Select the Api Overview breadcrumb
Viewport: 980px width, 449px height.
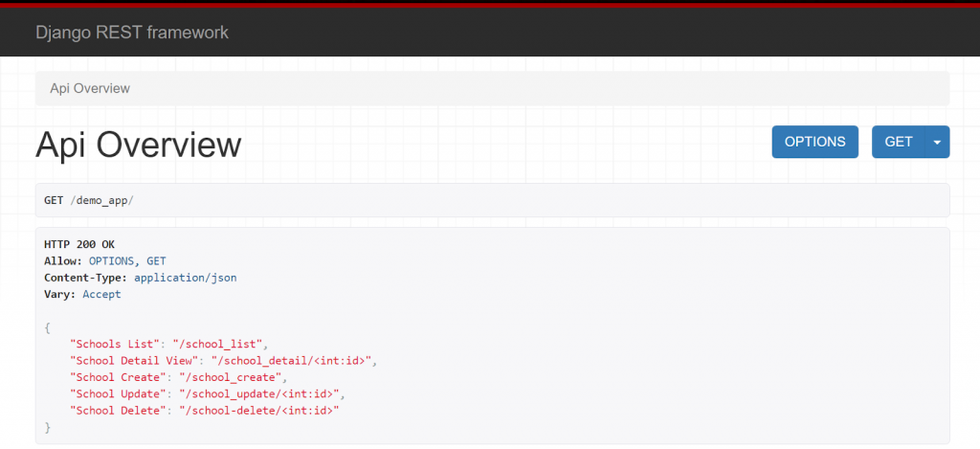tap(90, 88)
